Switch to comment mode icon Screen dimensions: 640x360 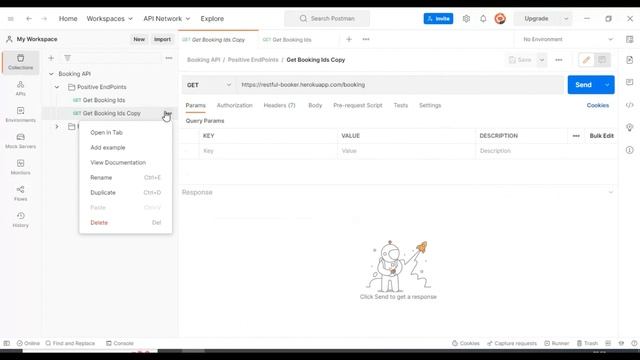[602, 60]
